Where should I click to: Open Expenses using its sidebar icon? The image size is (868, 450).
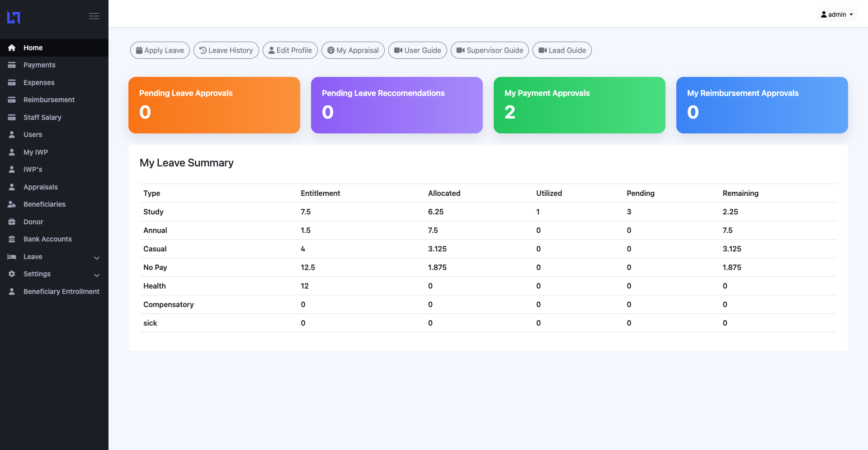point(12,82)
